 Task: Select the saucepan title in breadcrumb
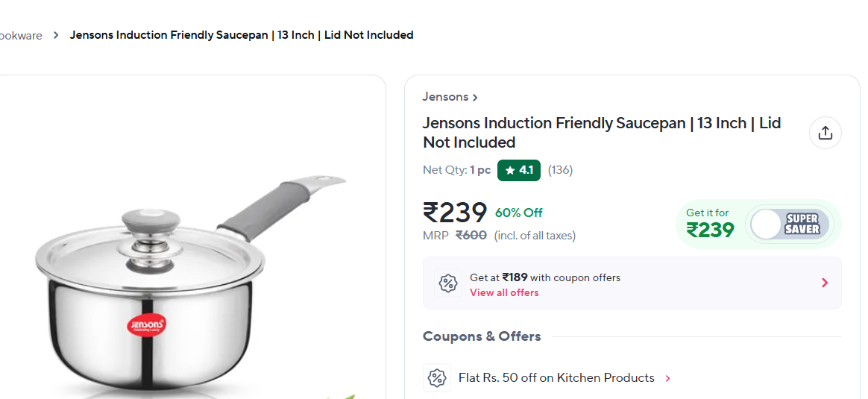(x=242, y=35)
